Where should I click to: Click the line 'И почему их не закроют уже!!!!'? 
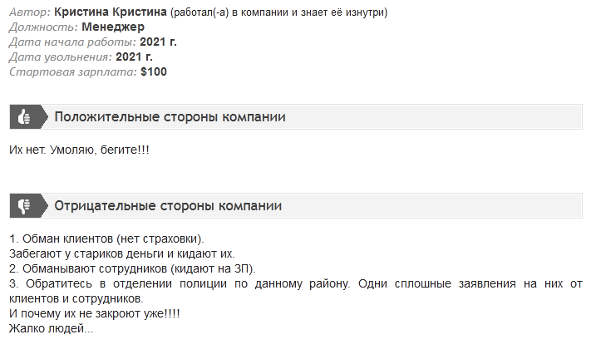(x=95, y=313)
